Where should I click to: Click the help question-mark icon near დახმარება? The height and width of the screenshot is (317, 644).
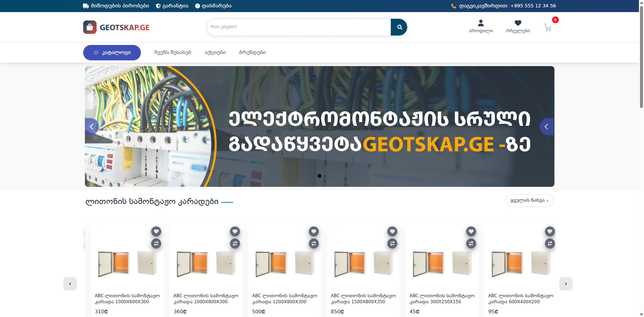[x=197, y=6]
